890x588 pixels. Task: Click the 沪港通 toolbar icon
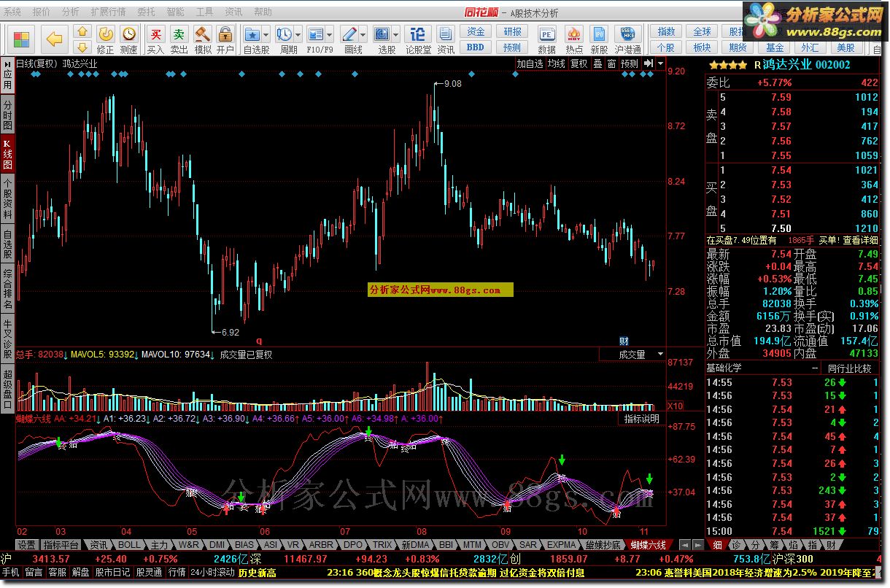coord(627,39)
